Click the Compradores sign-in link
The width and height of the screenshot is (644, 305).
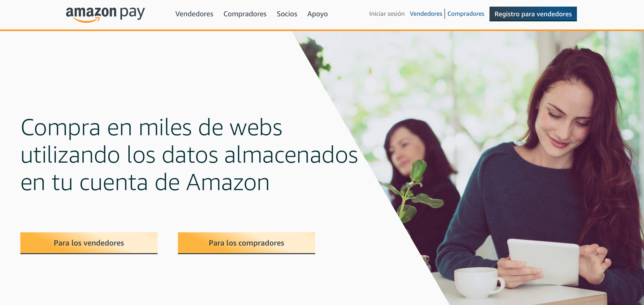pyautogui.click(x=466, y=14)
